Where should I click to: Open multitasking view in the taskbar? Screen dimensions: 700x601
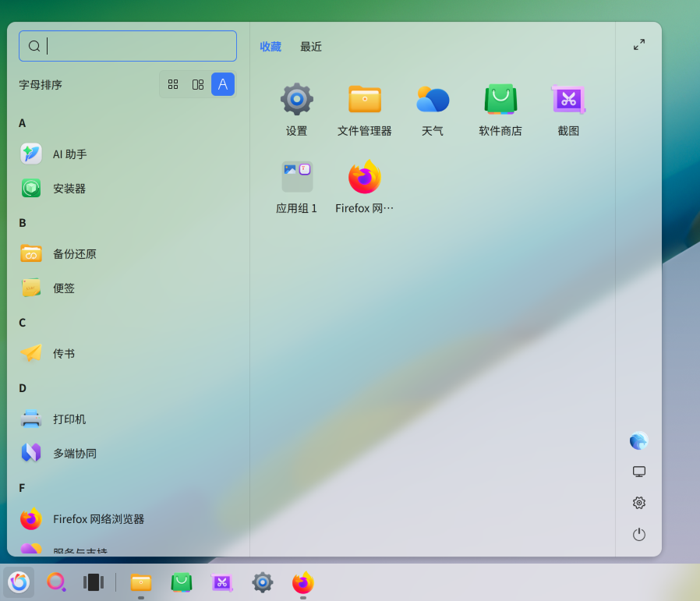click(94, 582)
